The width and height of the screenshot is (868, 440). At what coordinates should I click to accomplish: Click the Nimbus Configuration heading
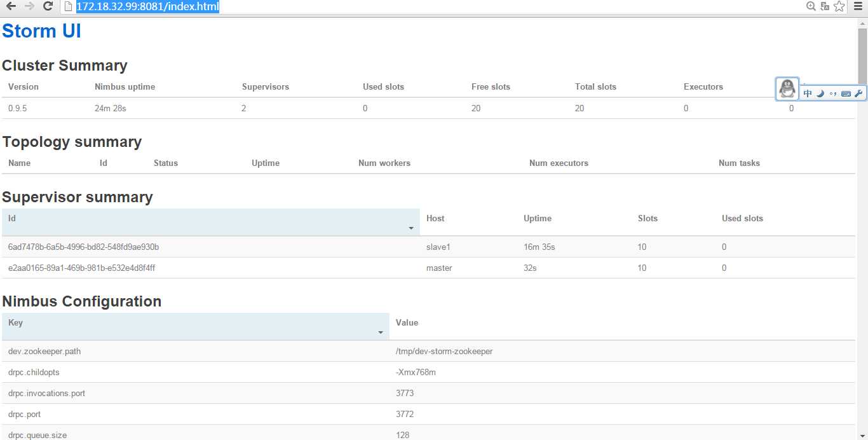(x=82, y=301)
